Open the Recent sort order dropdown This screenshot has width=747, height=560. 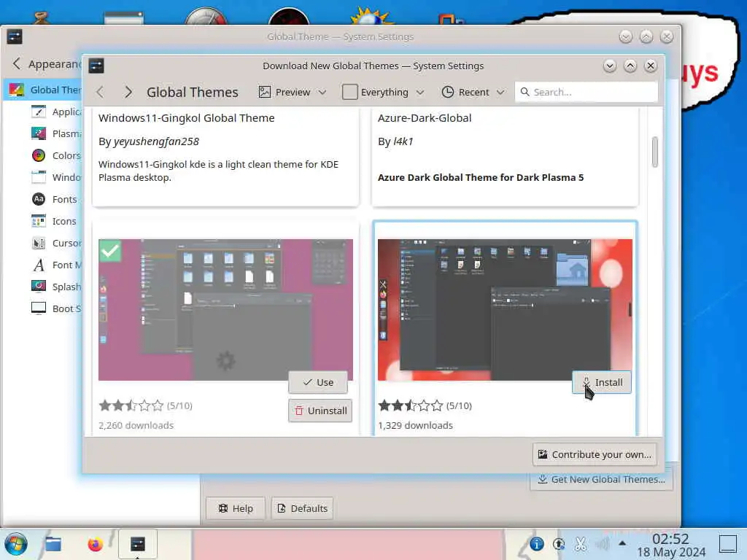(473, 92)
